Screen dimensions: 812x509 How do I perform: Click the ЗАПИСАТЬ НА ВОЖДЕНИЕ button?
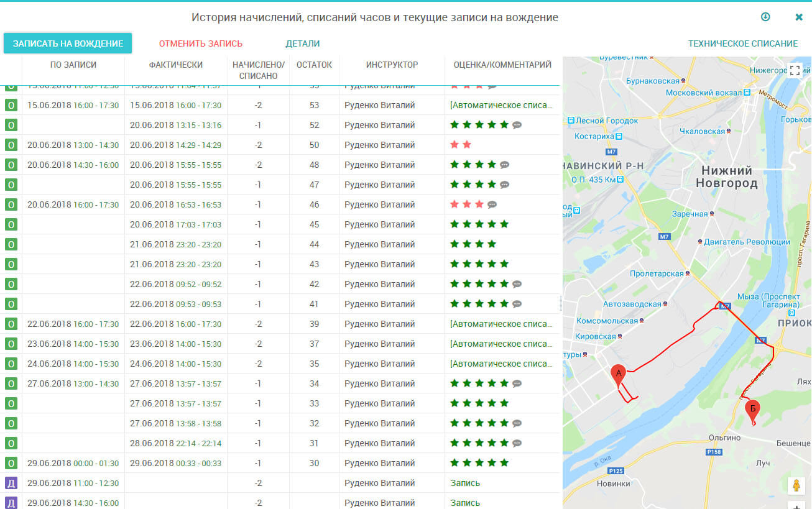pos(68,44)
